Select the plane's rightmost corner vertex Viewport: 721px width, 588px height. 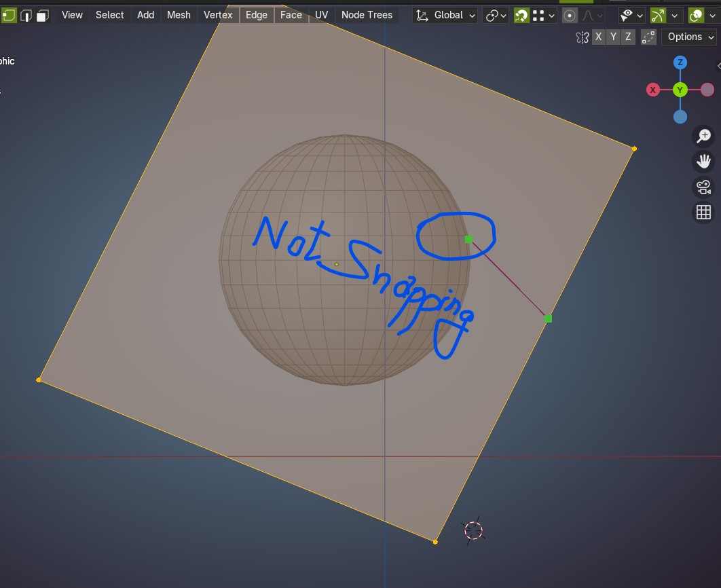(x=634, y=149)
